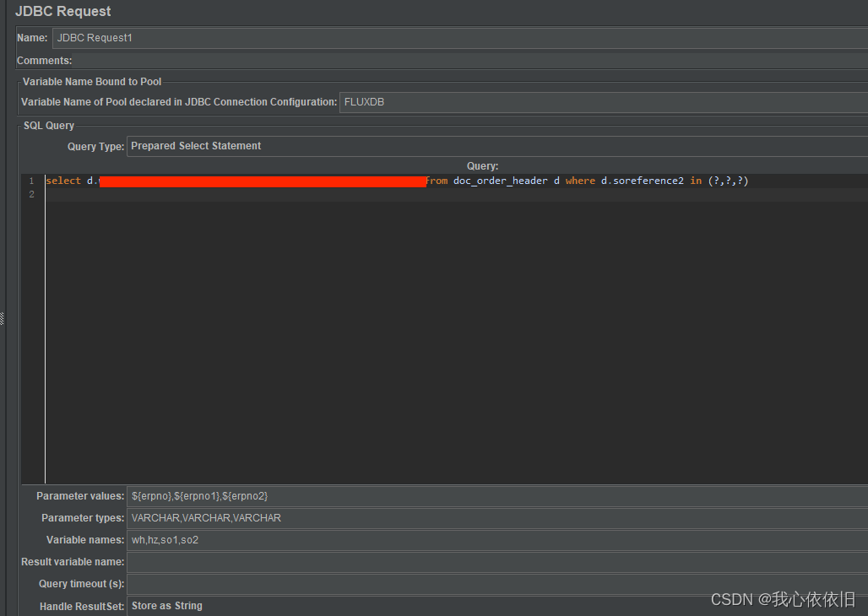Change Prepared Select Statement option
The image size is (868, 616).
[x=195, y=145]
